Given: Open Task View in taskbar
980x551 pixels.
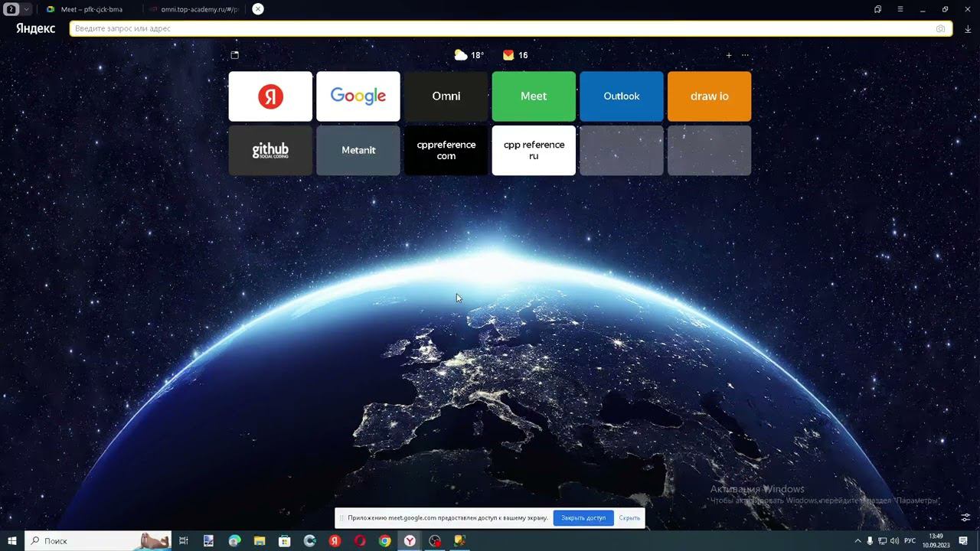Looking at the screenshot, I should coord(184,541).
